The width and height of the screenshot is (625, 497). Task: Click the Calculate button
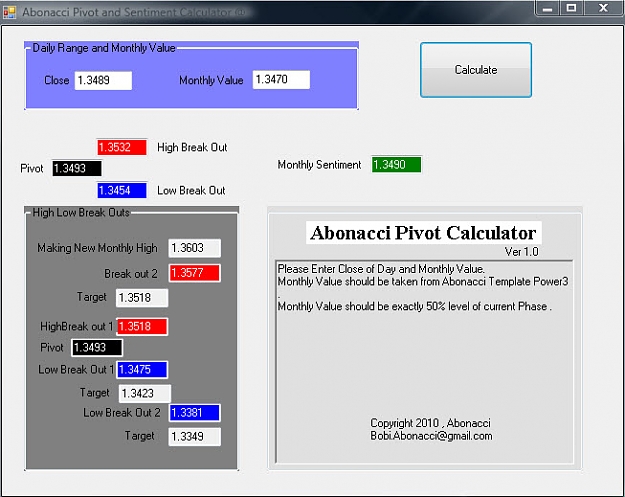click(x=476, y=70)
